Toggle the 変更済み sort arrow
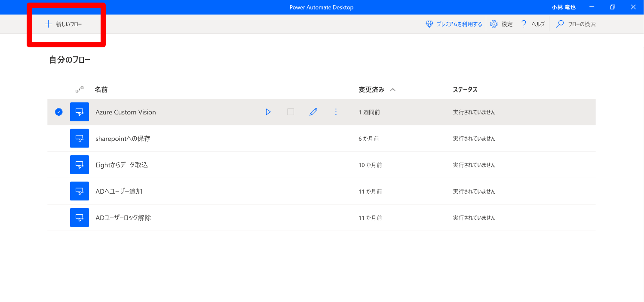The image size is (644, 302). [393, 90]
